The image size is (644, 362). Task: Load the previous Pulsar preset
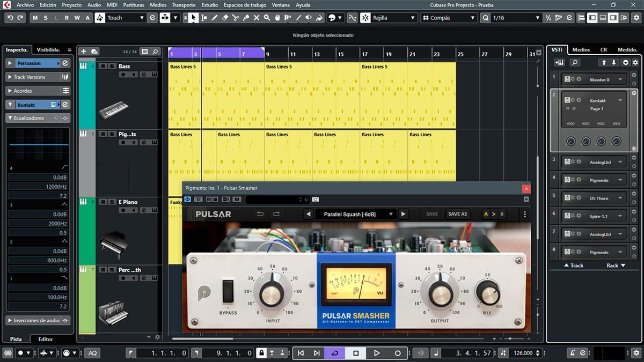(308, 214)
